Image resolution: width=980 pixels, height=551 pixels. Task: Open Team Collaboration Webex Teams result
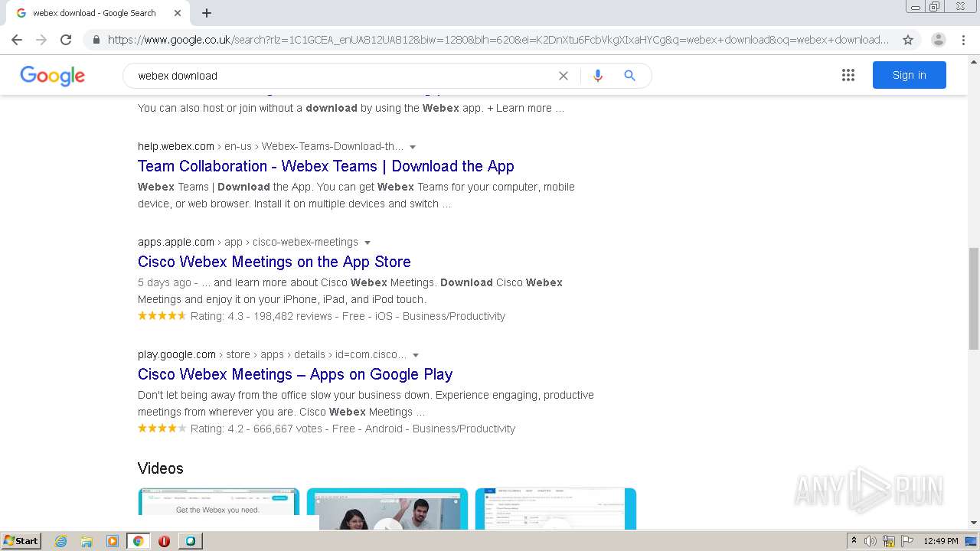326,166
